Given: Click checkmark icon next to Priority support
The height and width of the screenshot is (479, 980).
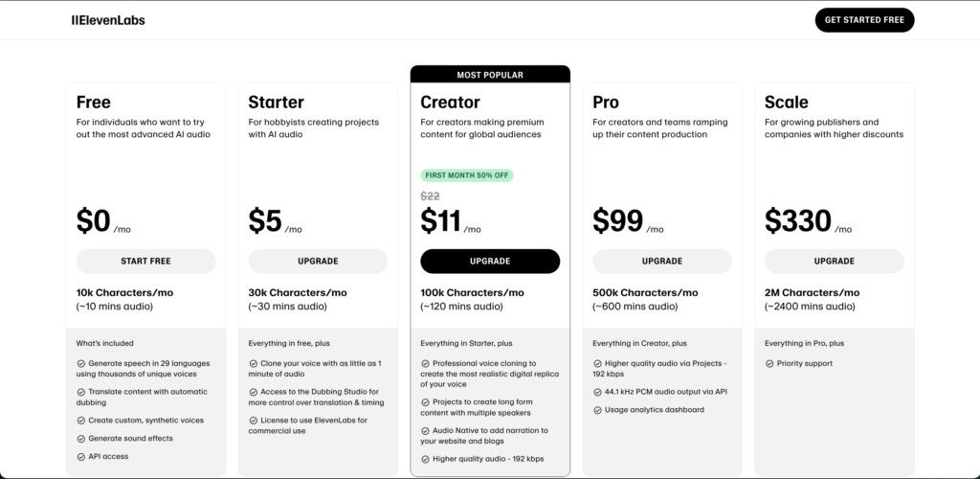Looking at the screenshot, I should pos(769,364).
